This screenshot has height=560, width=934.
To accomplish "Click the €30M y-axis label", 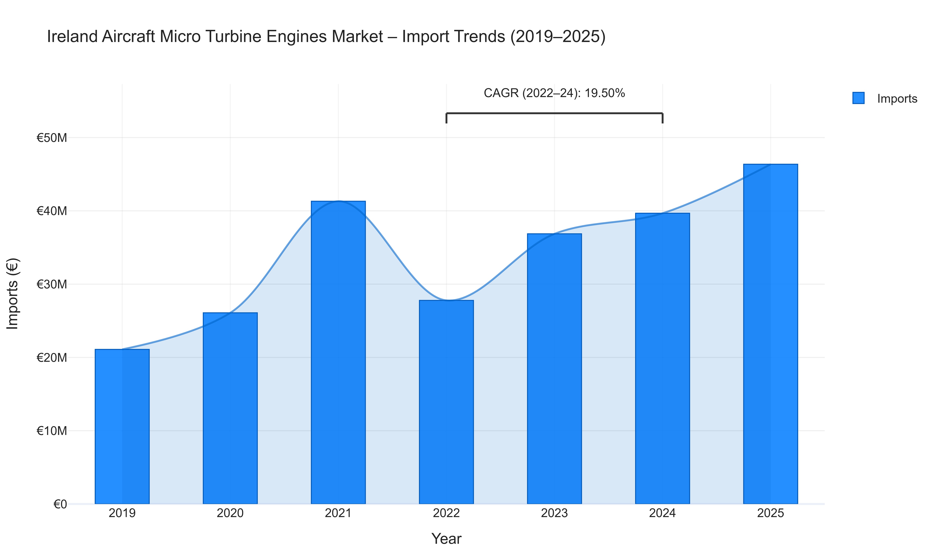I will pyautogui.click(x=52, y=284).
